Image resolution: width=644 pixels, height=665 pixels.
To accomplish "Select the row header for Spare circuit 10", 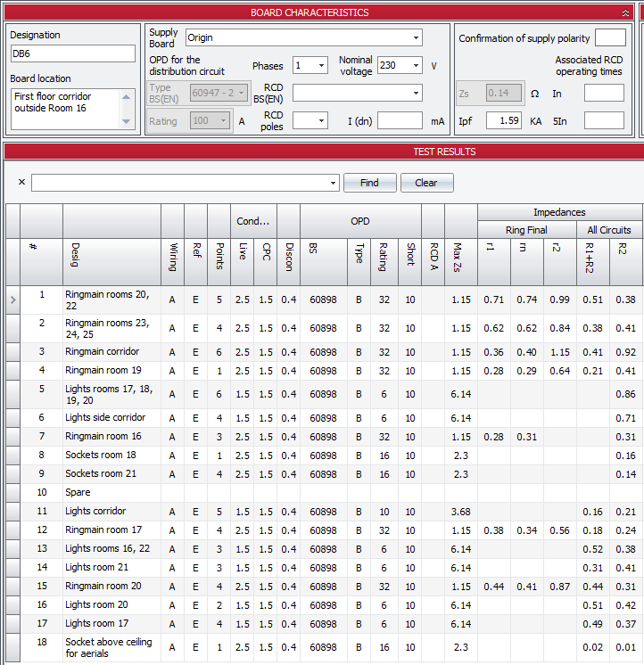I will coord(12,492).
